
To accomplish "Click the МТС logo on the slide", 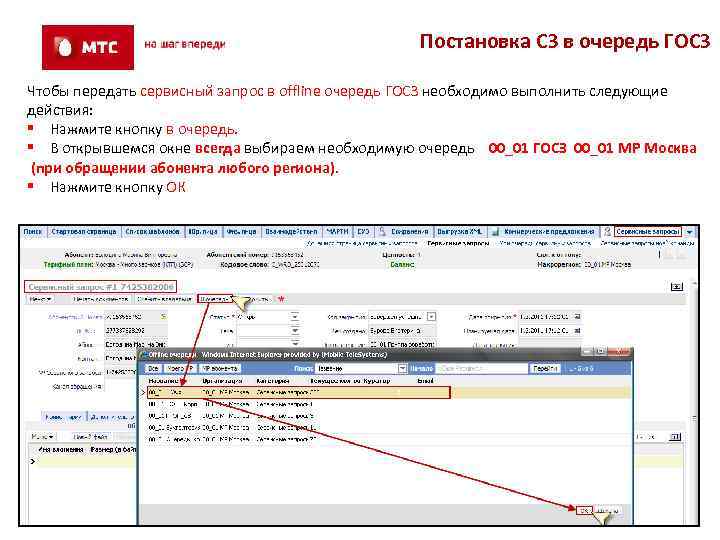I will coord(88,47).
